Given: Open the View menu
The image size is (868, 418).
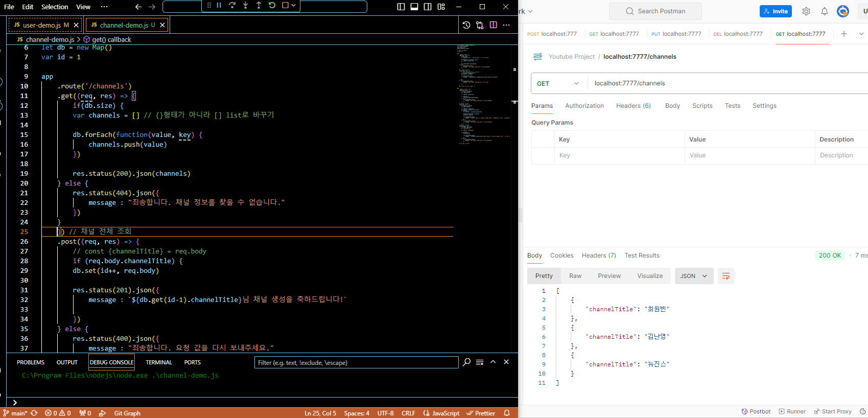Looking at the screenshot, I should pyautogui.click(x=83, y=7).
